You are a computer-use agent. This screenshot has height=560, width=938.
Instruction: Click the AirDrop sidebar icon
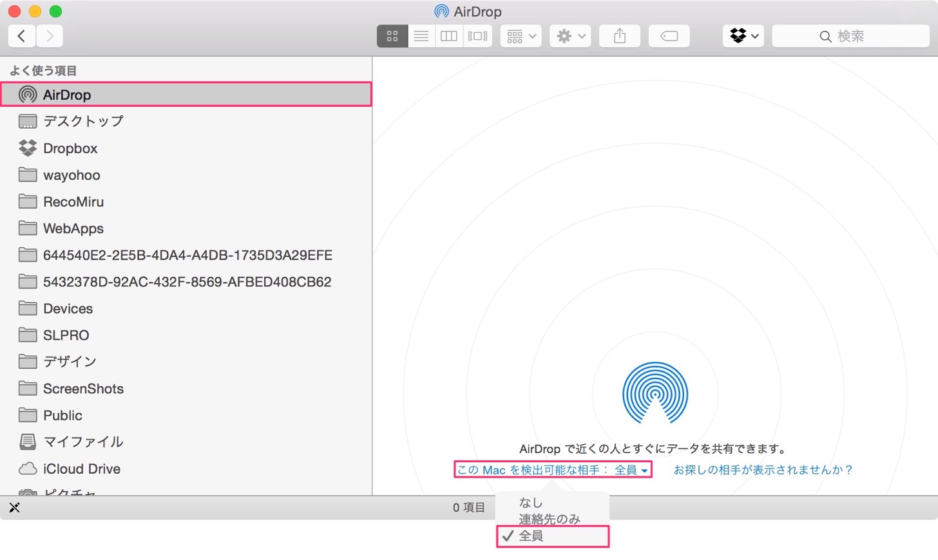[28, 95]
